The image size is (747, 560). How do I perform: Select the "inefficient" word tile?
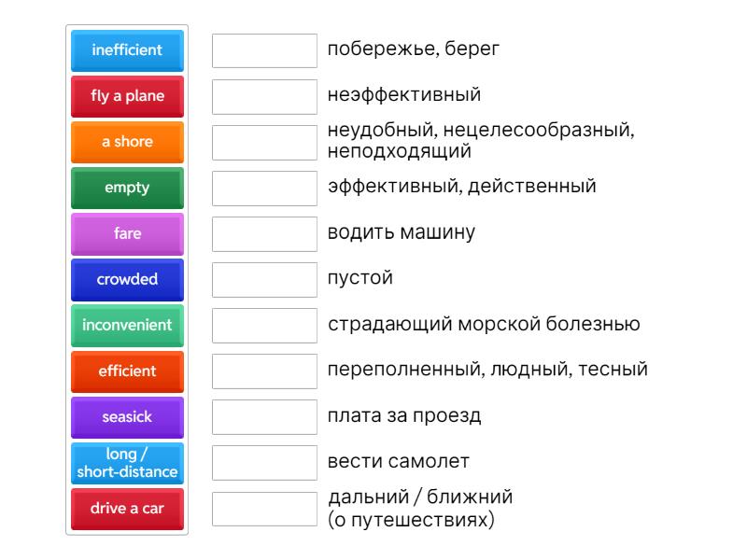[x=127, y=50]
